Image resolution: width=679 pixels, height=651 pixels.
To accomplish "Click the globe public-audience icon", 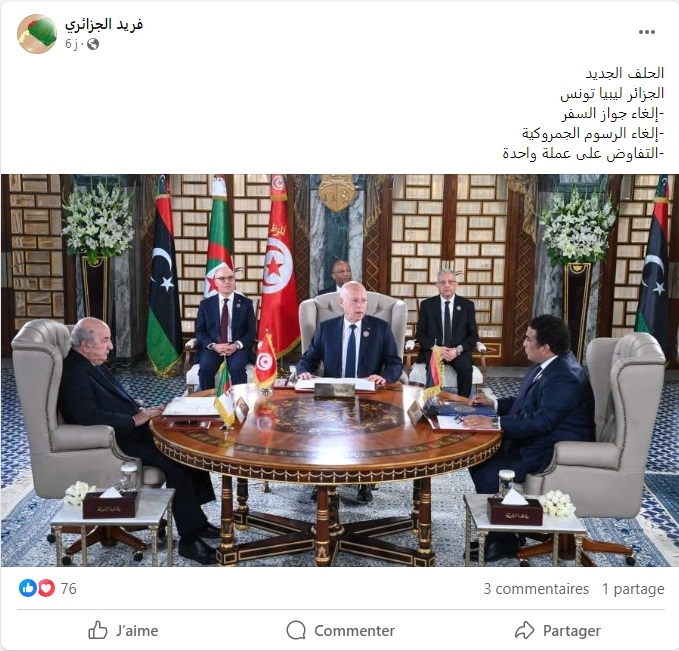I will click(x=93, y=44).
